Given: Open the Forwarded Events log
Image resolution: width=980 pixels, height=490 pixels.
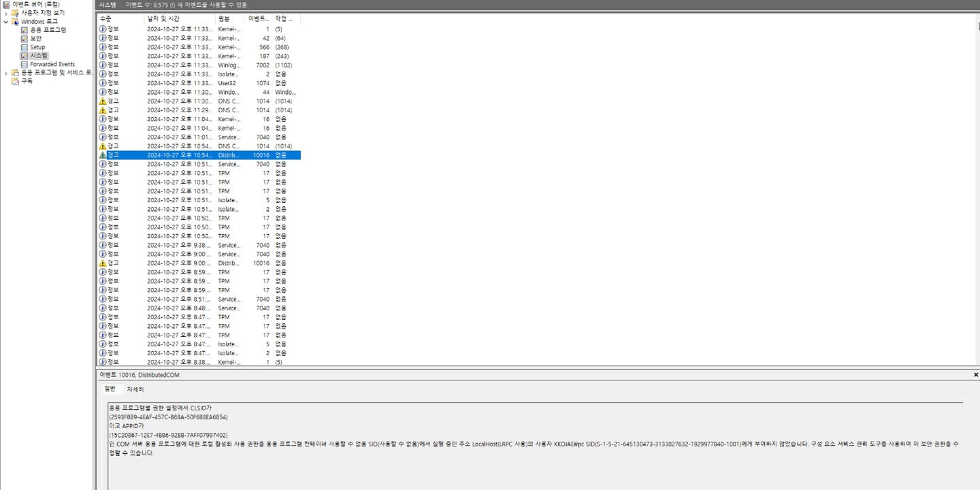Looking at the screenshot, I should pyautogui.click(x=52, y=64).
